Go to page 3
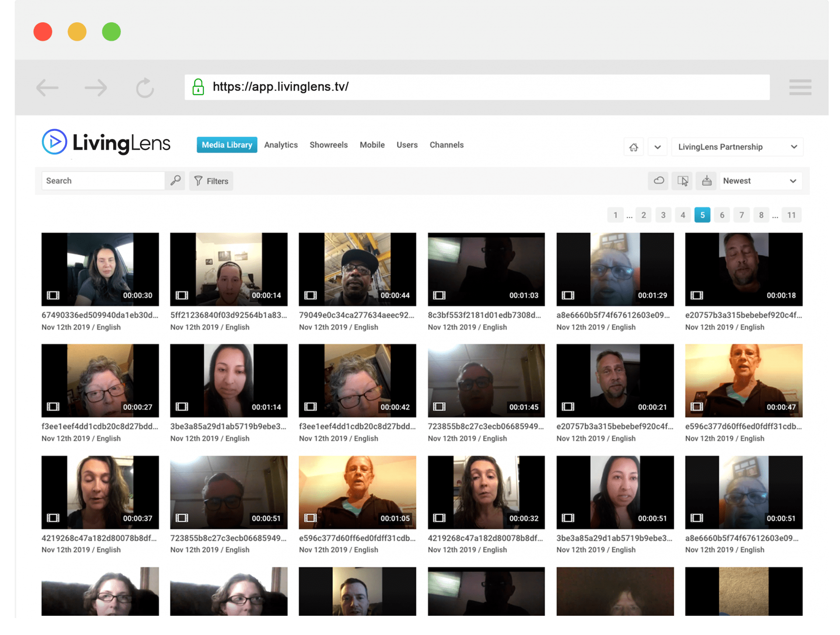Image resolution: width=840 pixels, height=635 pixels. coord(663,215)
